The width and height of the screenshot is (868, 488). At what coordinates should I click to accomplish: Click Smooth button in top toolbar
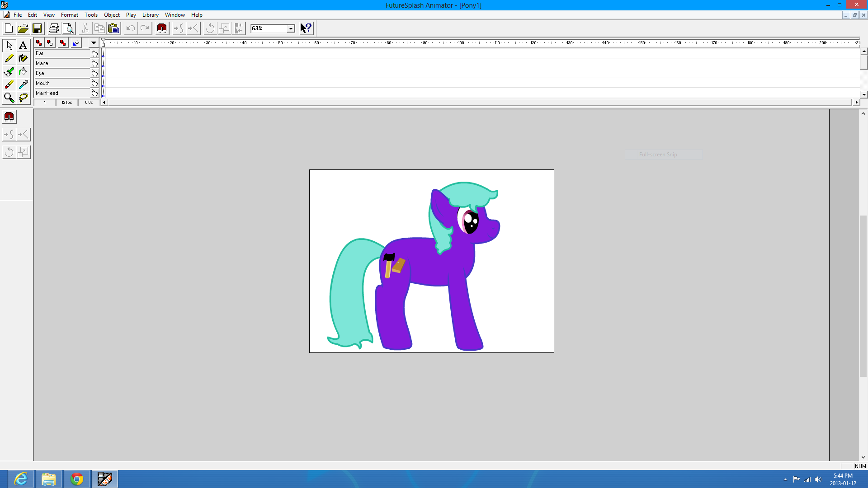(179, 28)
